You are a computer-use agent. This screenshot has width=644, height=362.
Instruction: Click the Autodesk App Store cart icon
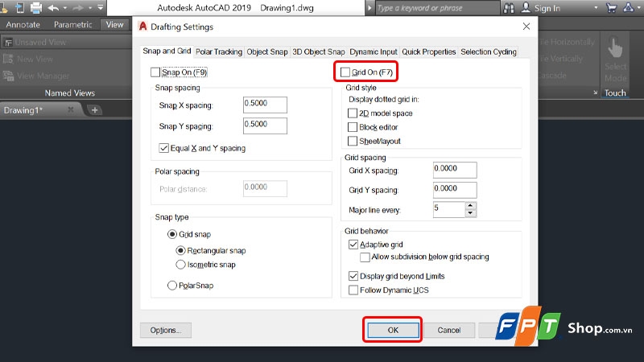(x=611, y=7)
